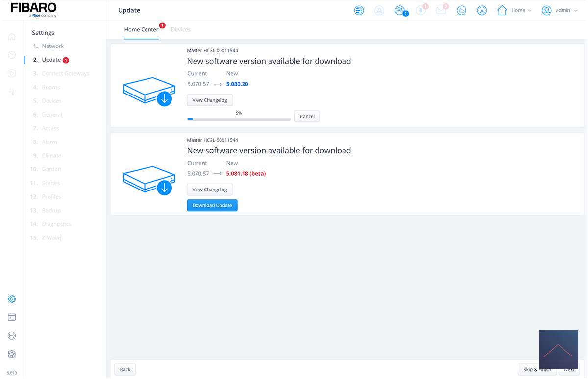Click the weather cloud icon in header

tap(461, 10)
